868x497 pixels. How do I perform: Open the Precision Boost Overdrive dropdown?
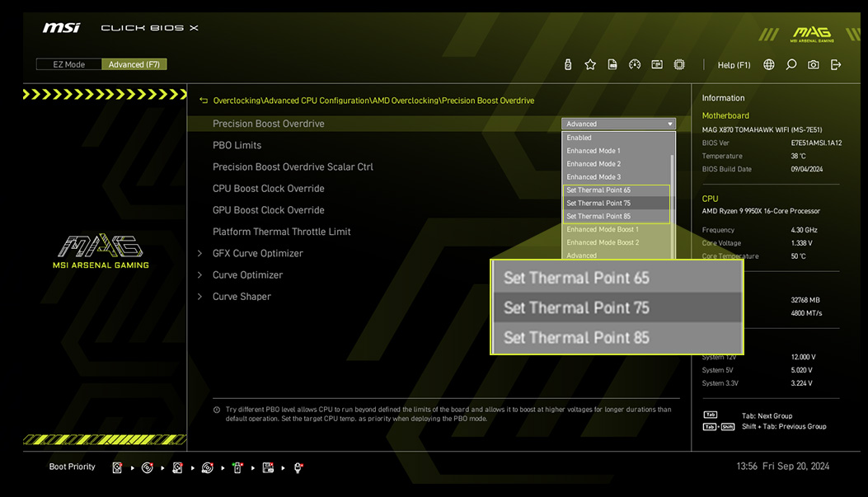click(x=618, y=124)
